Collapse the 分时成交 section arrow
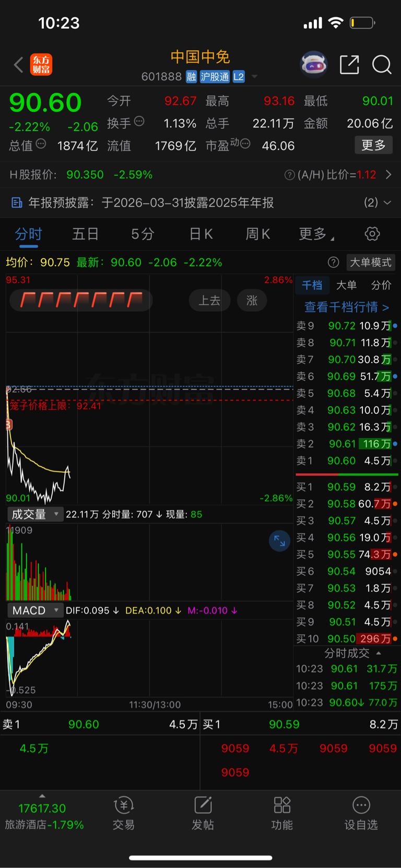Viewport: 401px width, 868px height. [x=379, y=653]
